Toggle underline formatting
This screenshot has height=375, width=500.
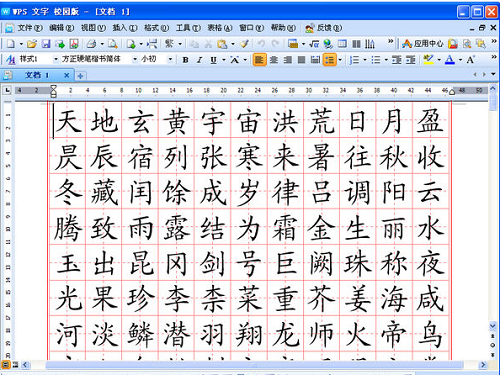click(x=213, y=60)
